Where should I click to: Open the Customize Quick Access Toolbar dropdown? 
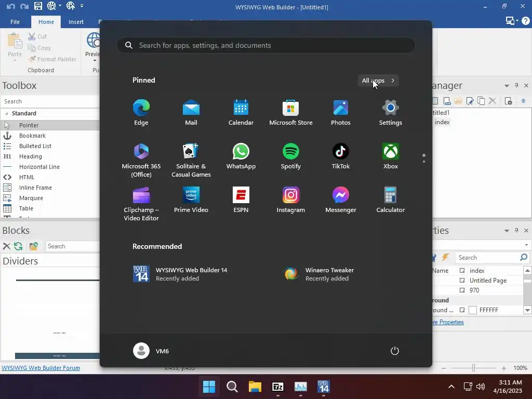82,6
